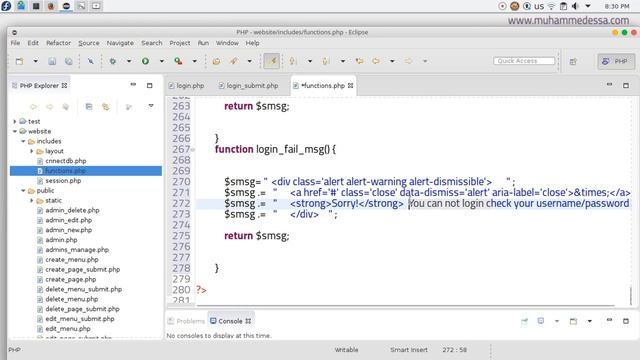Click the Save All toolbar icon
640x360 pixels.
click(69, 61)
